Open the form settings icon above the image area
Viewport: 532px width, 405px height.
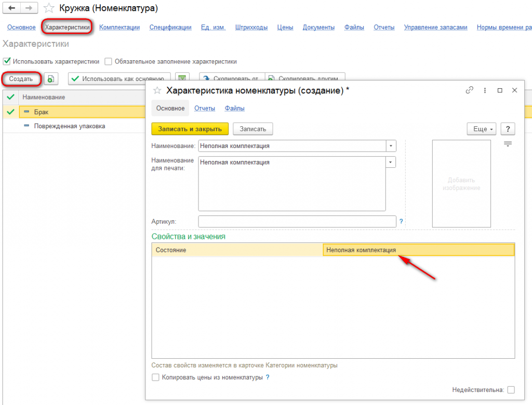508,144
